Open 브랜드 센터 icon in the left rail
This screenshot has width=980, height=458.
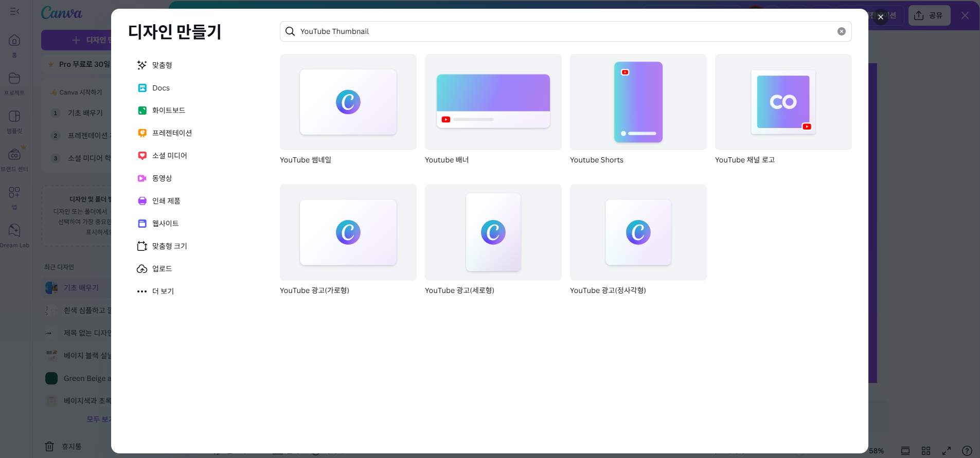[14, 154]
